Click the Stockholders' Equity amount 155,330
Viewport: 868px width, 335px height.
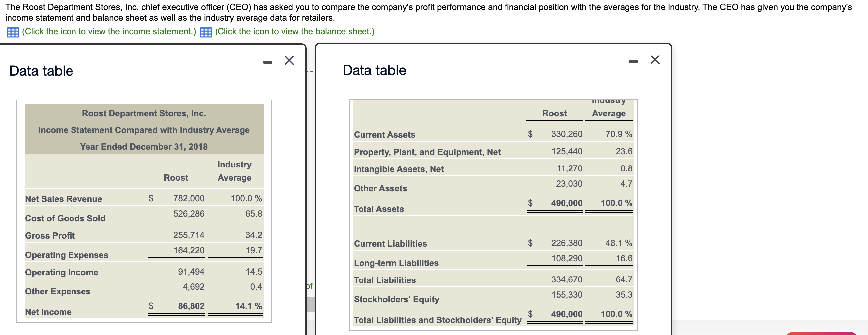(566, 295)
